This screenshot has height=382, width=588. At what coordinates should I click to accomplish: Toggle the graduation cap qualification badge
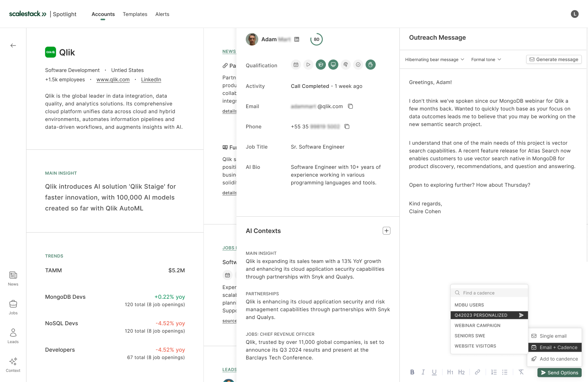(321, 65)
